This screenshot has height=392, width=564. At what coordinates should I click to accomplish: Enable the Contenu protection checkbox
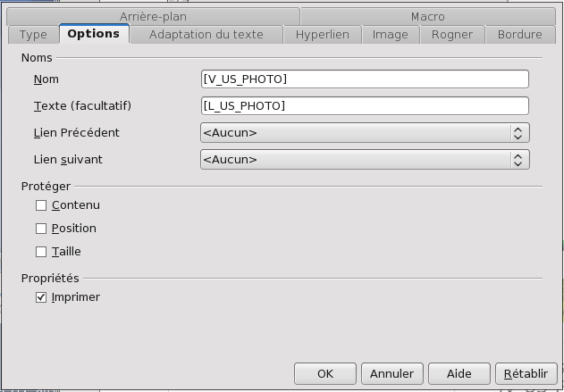(41, 205)
